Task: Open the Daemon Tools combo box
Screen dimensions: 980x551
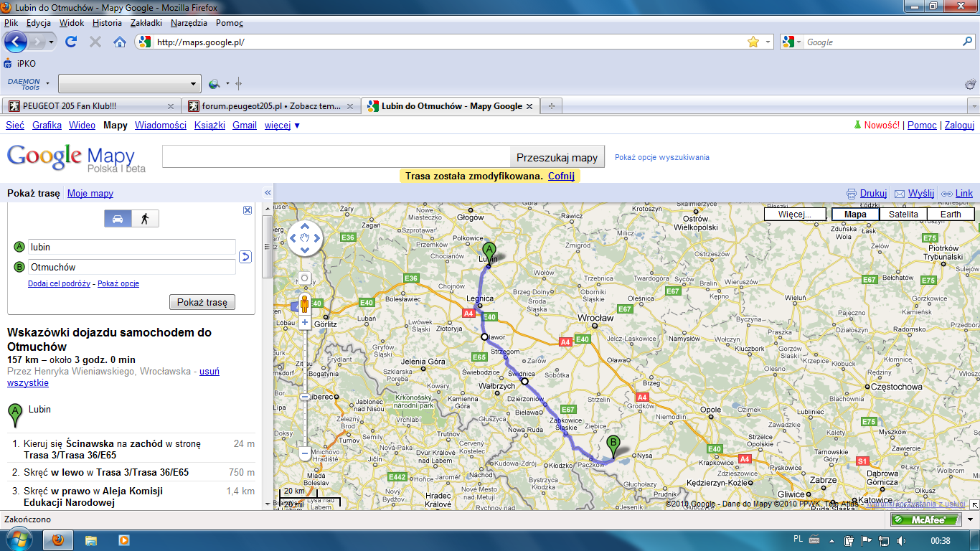Action: [129, 84]
